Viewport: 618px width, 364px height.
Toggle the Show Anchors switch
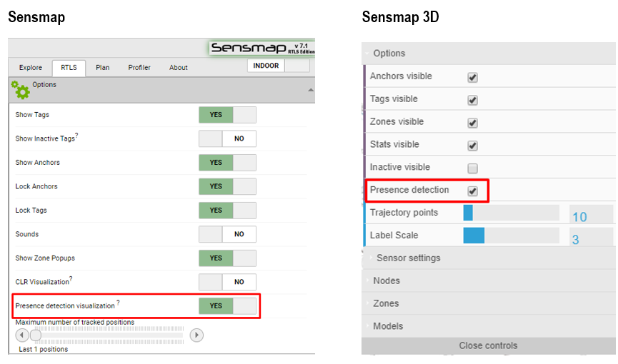click(227, 163)
